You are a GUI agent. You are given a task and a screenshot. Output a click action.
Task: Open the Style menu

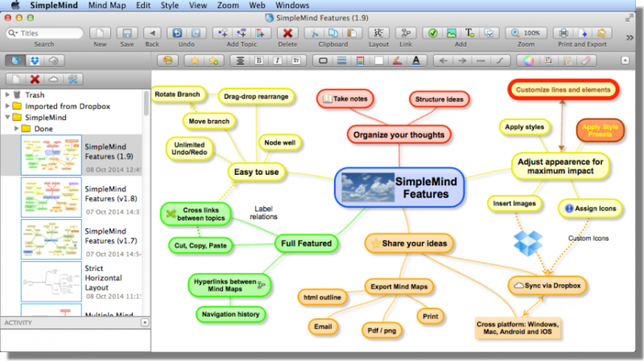click(169, 6)
